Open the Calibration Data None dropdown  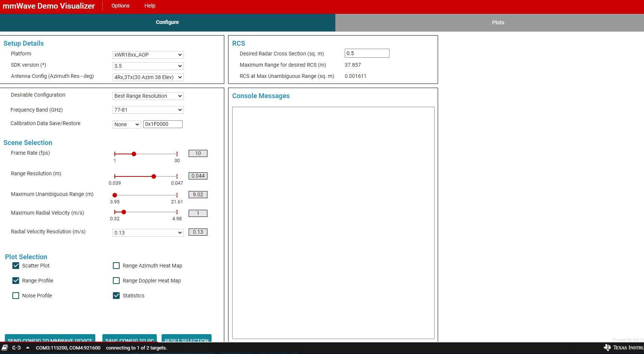127,124
